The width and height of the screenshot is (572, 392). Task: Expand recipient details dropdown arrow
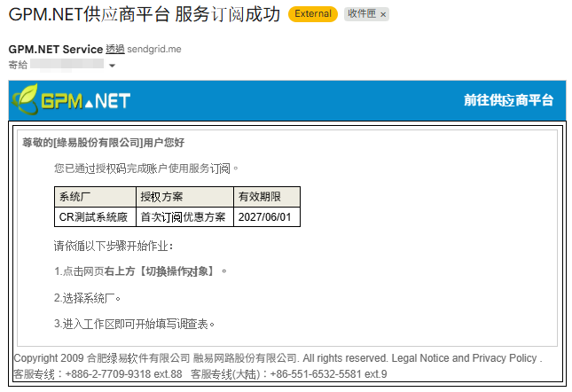click(113, 66)
